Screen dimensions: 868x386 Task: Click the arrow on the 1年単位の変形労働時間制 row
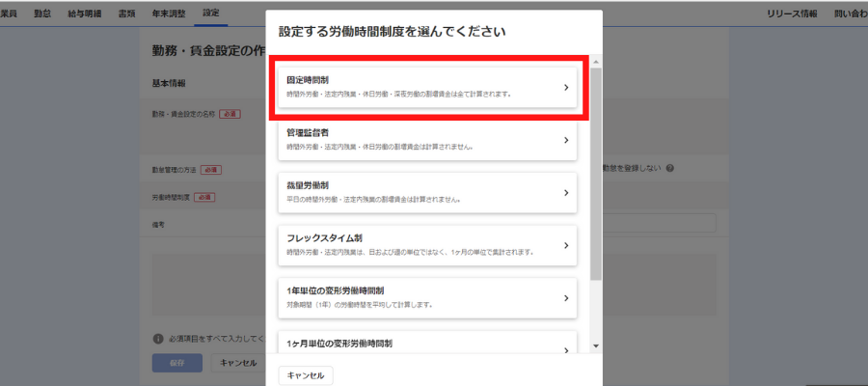click(x=566, y=298)
